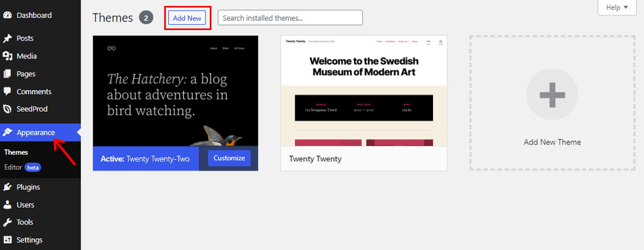Click the Users person icon
Image resolution: width=644 pixels, height=250 pixels.
click(x=8, y=205)
